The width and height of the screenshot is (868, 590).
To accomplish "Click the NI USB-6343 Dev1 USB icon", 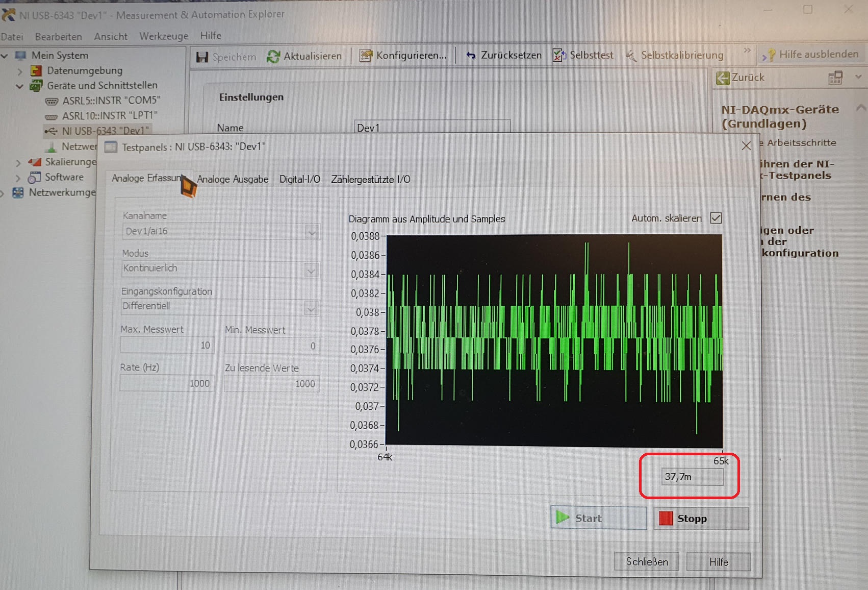I will [50, 131].
